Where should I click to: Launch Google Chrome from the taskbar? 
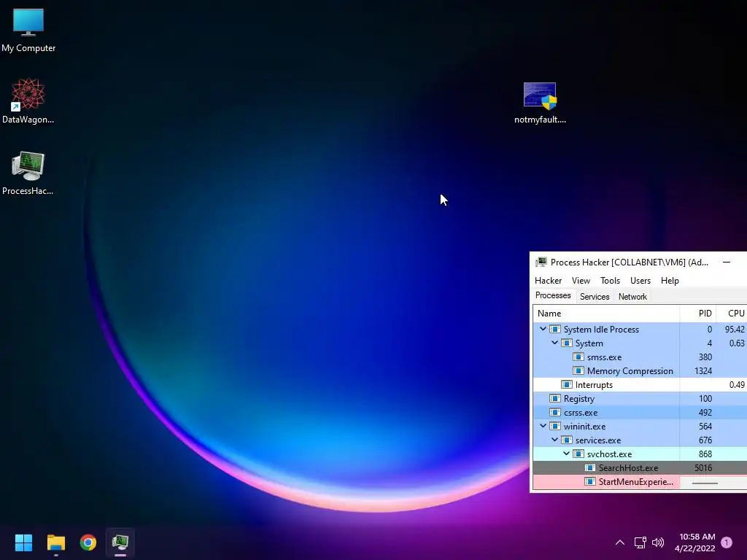[x=88, y=542]
